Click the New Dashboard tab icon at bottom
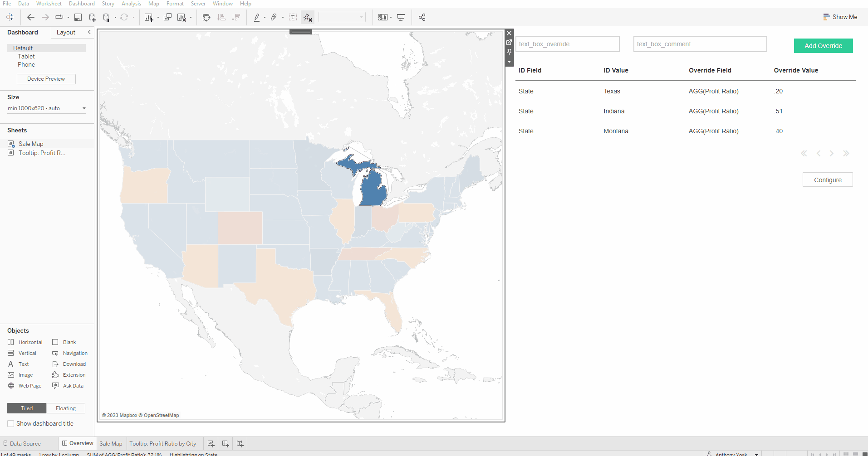868x456 pixels. point(226,444)
